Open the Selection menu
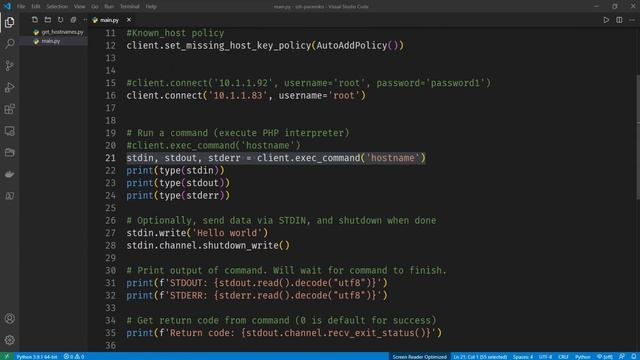This screenshot has width=640, height=360. click(57, 7)
